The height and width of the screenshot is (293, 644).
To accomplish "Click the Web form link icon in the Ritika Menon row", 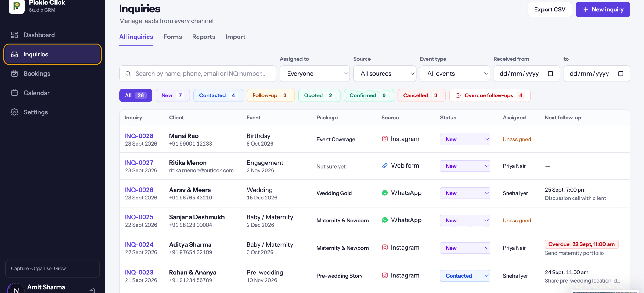I will pyautogui.click(x=384, y=166).
